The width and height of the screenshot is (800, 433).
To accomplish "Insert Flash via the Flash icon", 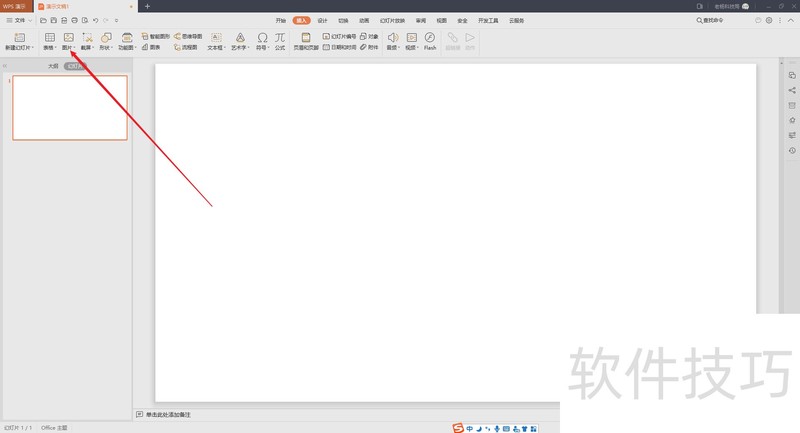I will tap(430, 38).
